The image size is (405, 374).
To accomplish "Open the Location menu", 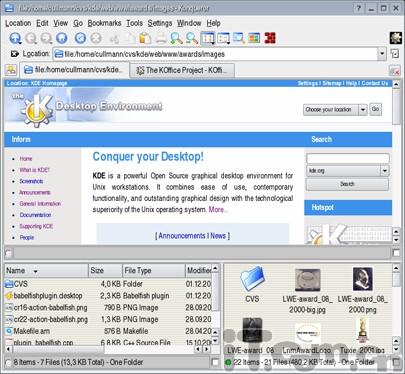I will pos(18,23).
